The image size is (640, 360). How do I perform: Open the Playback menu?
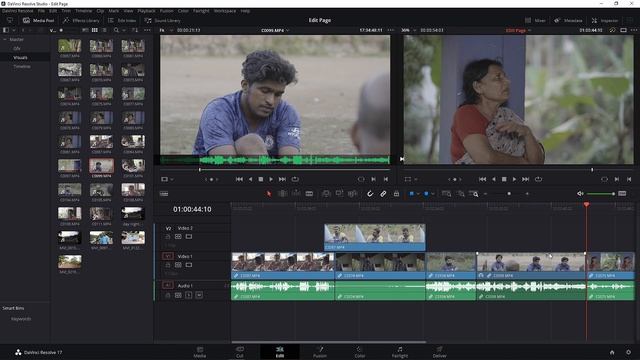click(x=146, y=11)
